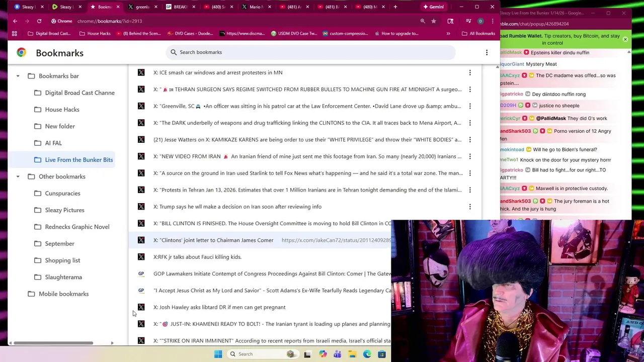Screen dimensions: 644x362
Task: Bookmark this tab with the star icon
Action: (x=434, y=21)
